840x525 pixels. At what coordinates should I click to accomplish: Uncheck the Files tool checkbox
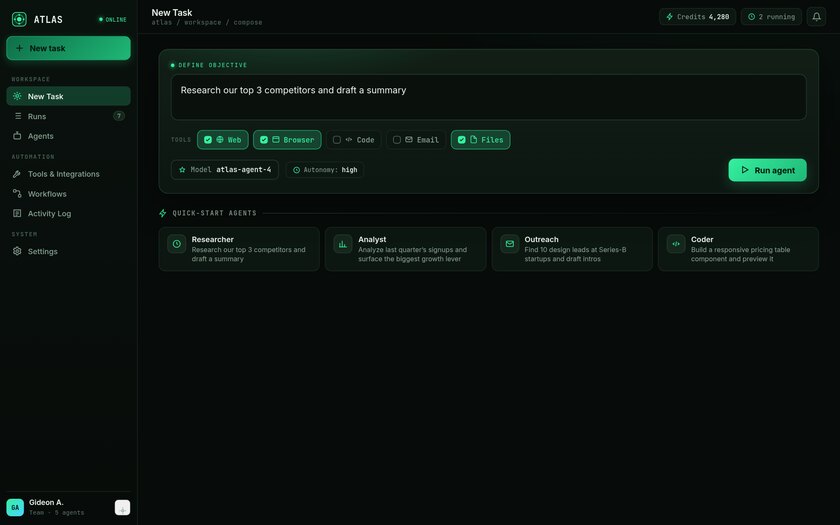click(462, 140)
